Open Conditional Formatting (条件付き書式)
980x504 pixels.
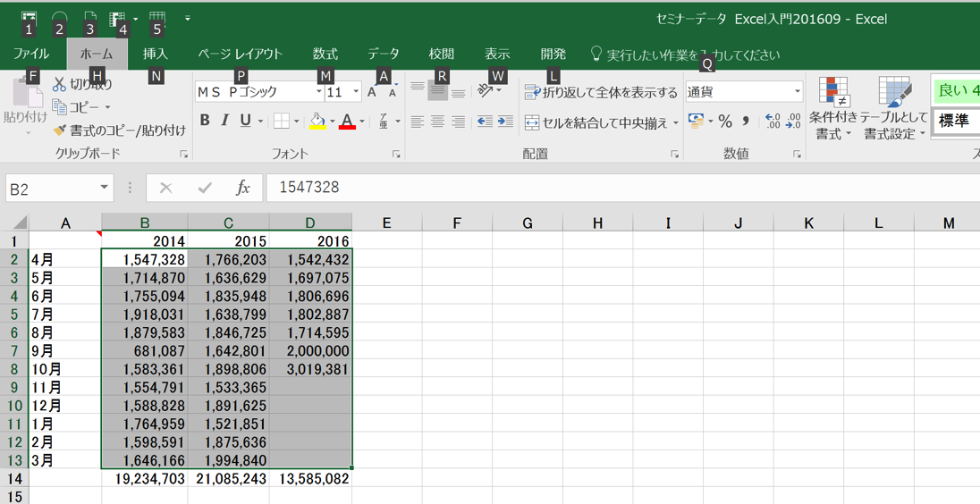[x=833, y=108]
